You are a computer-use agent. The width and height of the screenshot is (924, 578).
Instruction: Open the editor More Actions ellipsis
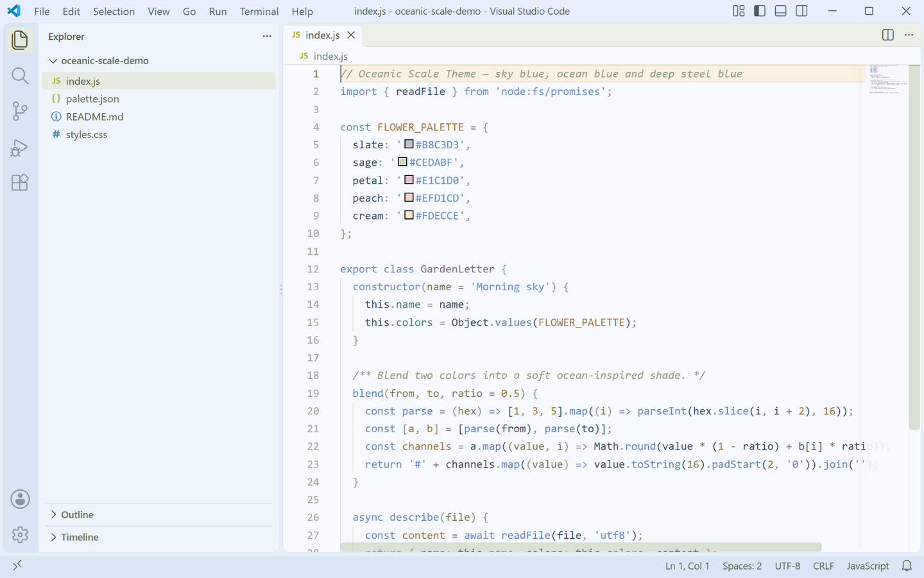[x=909, y=35]
